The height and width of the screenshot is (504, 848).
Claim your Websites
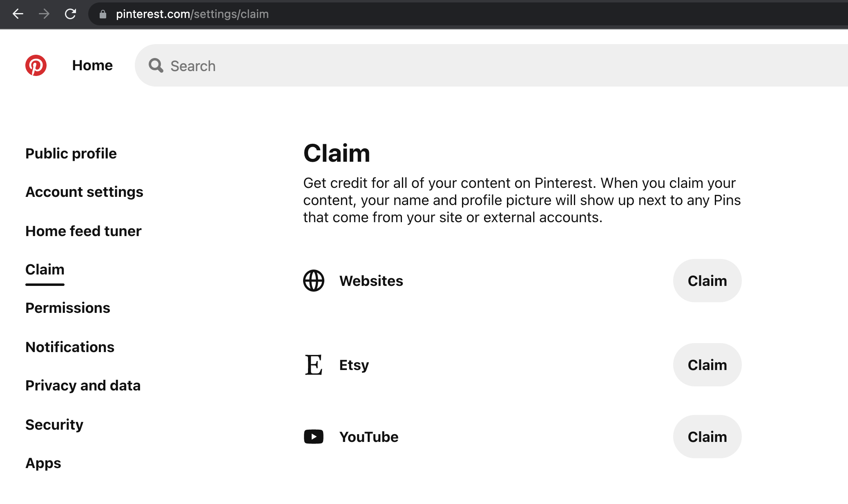pos(707,281)
